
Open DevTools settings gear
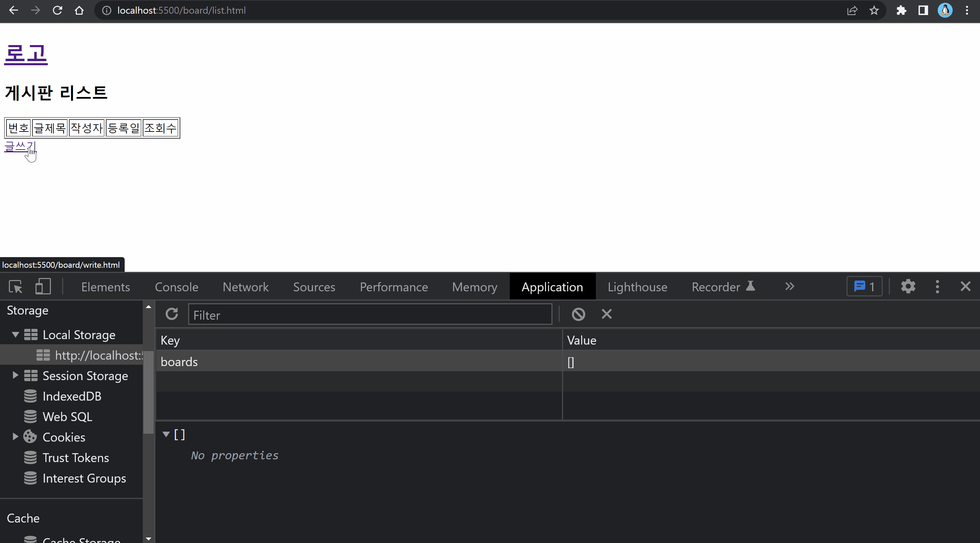(908, 287)
